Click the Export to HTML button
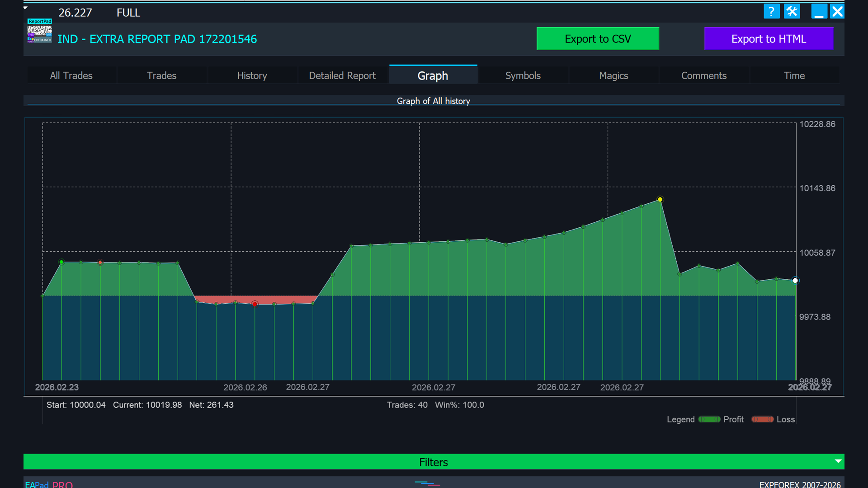The height and width of the screenshot is (488, 868). pos(769,39)
